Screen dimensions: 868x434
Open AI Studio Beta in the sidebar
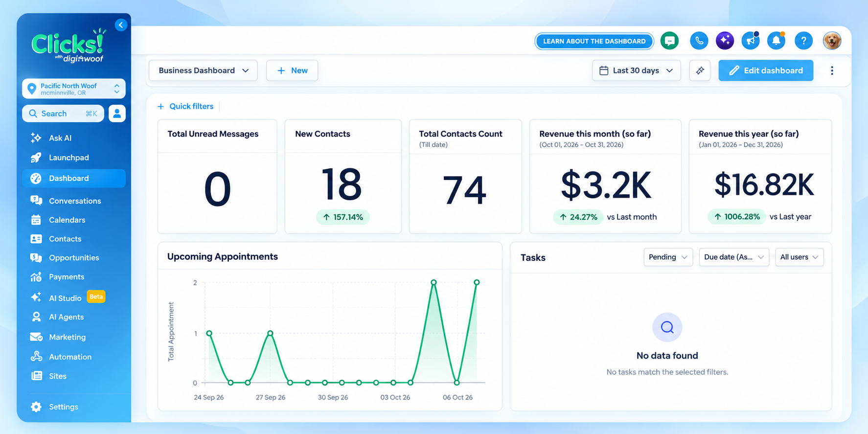[73, 297]
